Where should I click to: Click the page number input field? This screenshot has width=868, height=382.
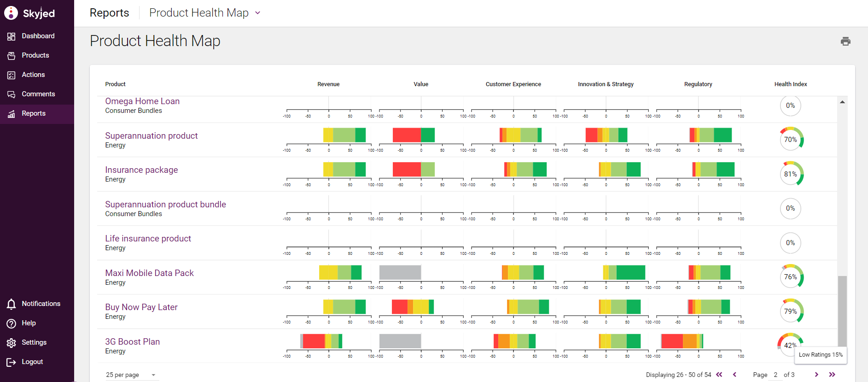[775, 375]
